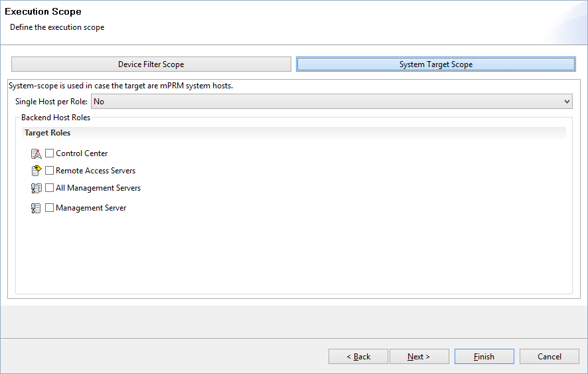Click the Management Server label text
Viewport: 588px width, 374px height.
click(x=91, y=208)
